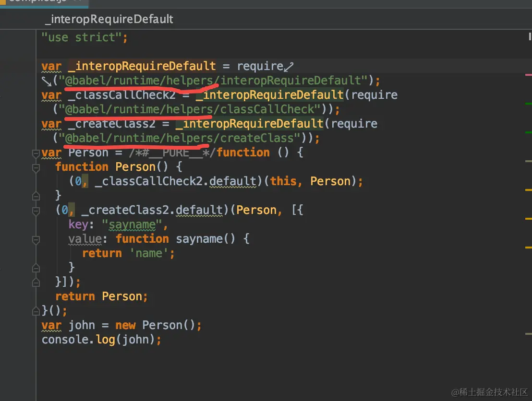Click 'sayname' function name after 'function' keyword
The width and height of the screenshot is (532, 401).
(199, 239)
